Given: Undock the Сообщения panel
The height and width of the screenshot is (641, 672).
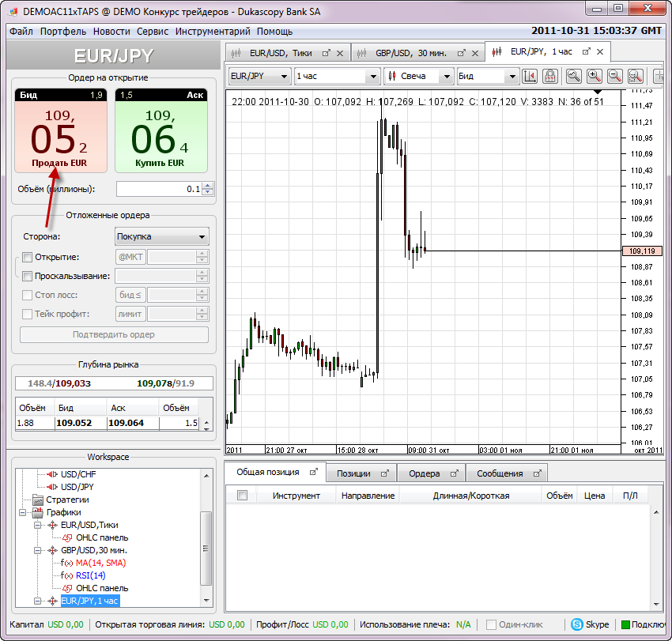Looking at the screenshot, I should [538, 473].
